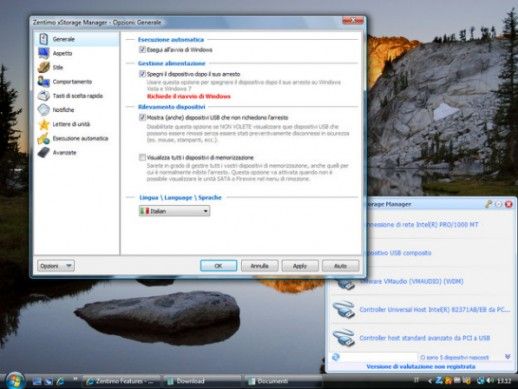Screen dimensions: 518x389
Task: Click the Zentimo Z tray icon
Action: click(439, 380)
